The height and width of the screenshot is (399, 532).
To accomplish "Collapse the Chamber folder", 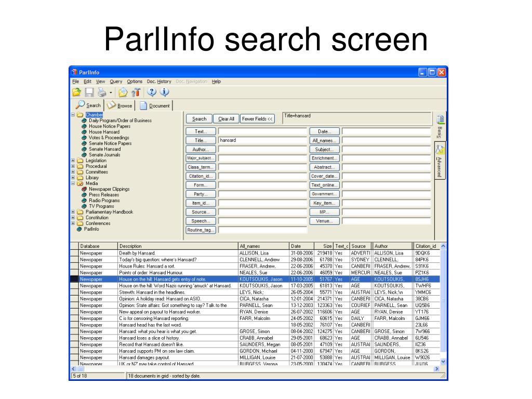I will [73, 115].
